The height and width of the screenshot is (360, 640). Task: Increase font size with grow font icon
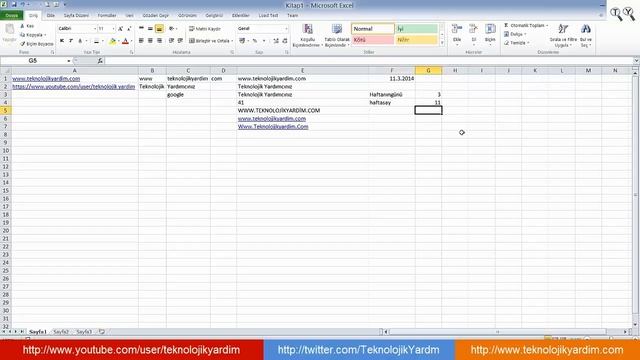(120, 29)
